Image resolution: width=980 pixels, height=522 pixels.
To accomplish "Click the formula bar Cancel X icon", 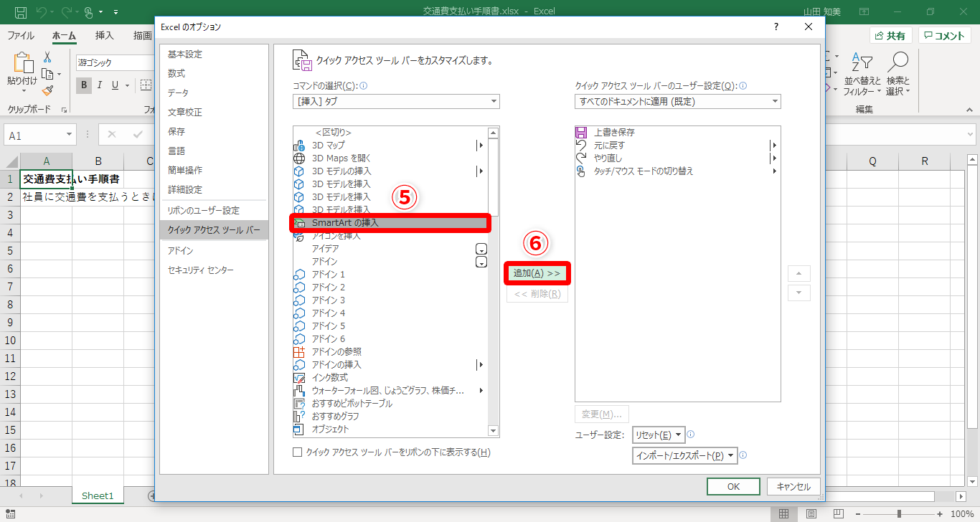I will point(113,135).
